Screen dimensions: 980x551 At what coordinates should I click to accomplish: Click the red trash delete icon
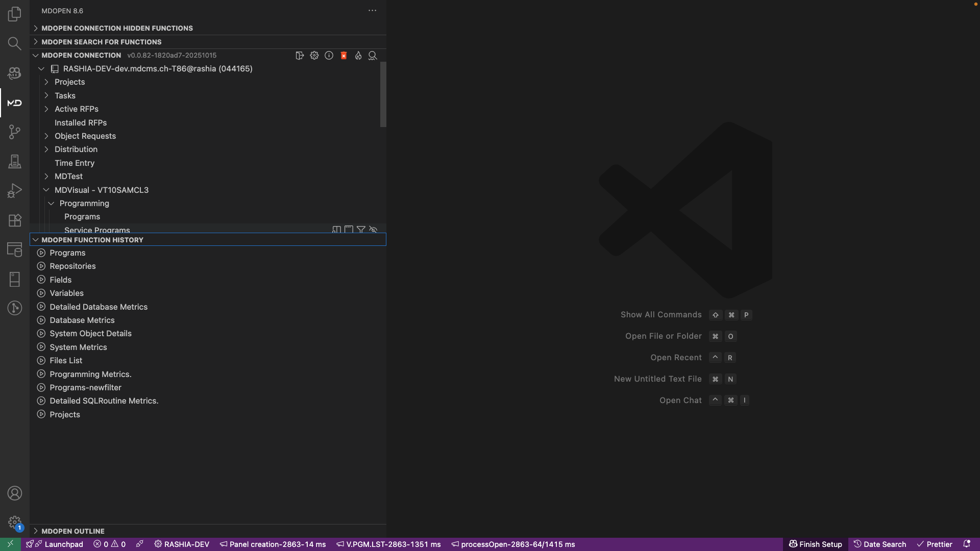(344, 56)
